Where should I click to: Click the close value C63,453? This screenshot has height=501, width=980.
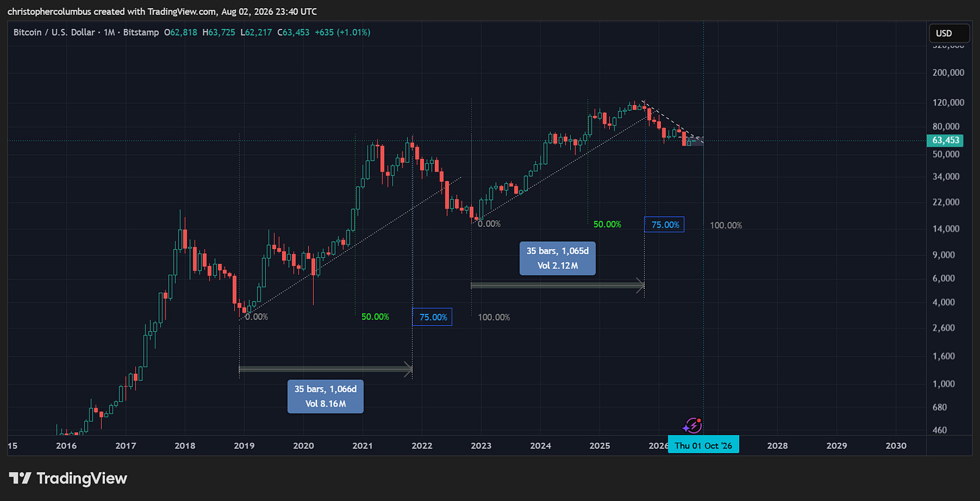coord(293,32)
